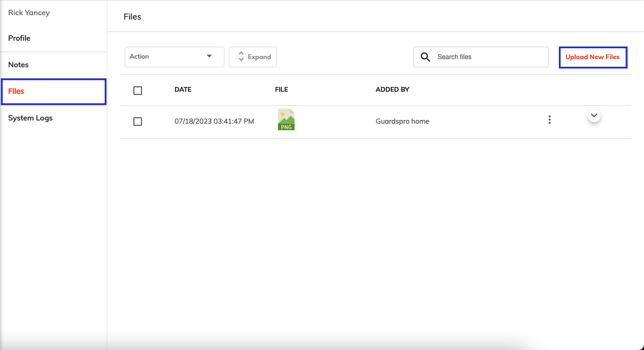
Task: Click the Rick Yancey name heading
Action: tap(29, 12)
